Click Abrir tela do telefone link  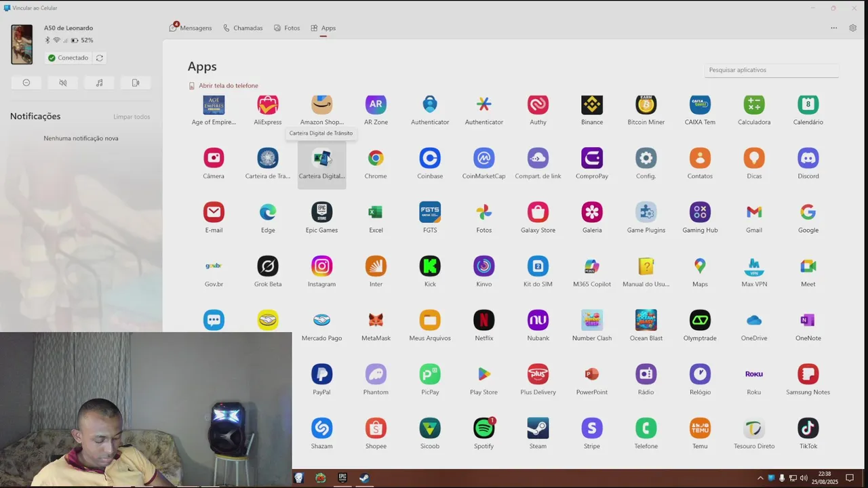coord(224,85)
